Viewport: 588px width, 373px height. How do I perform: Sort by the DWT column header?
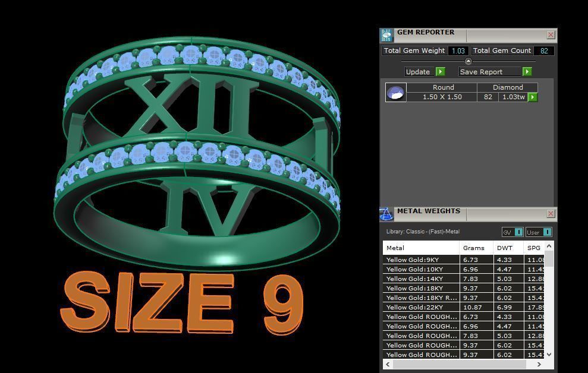(x=508, y=248)
